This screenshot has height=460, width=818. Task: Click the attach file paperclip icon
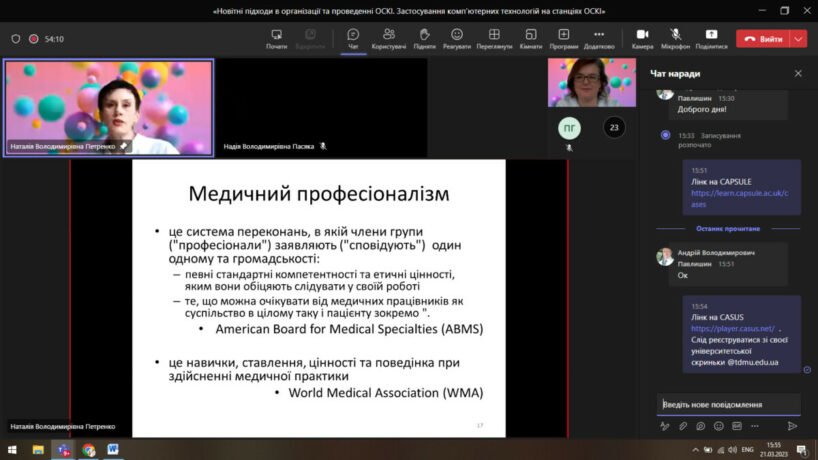tap(683, 425)
